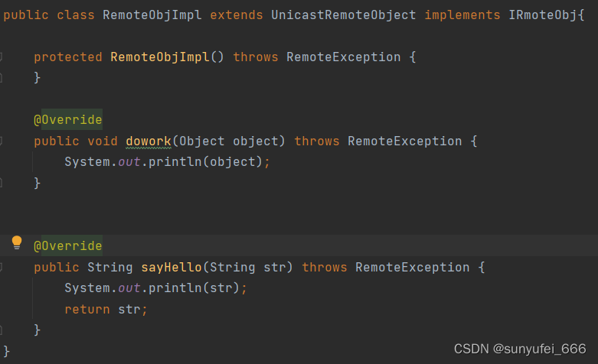Click 'out' in System.out.println(object) line

[129, 162]
